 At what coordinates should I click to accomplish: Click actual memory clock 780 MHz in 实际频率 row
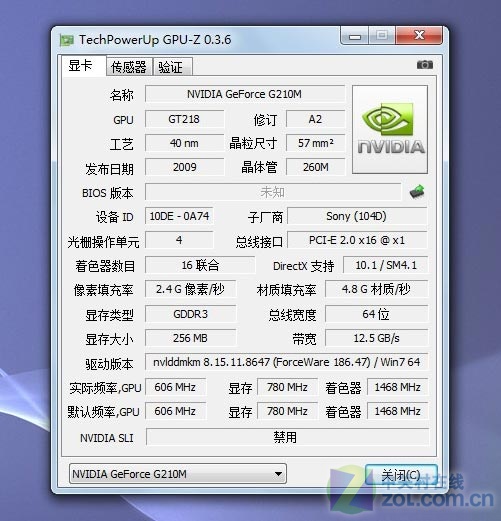(x=287, y=387)
